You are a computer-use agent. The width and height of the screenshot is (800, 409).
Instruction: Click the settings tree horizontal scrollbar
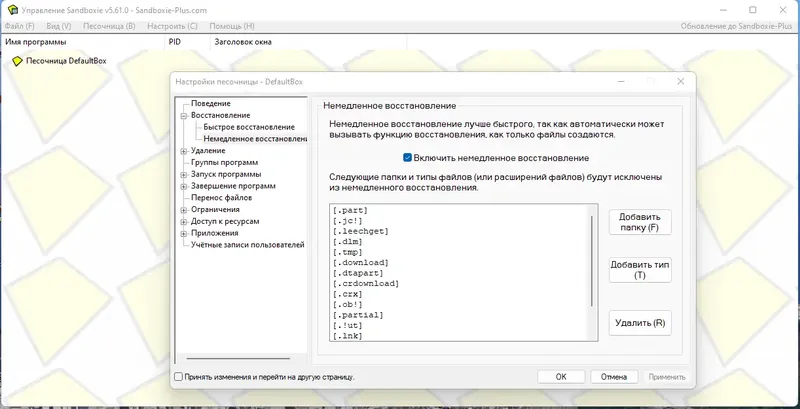238,359
